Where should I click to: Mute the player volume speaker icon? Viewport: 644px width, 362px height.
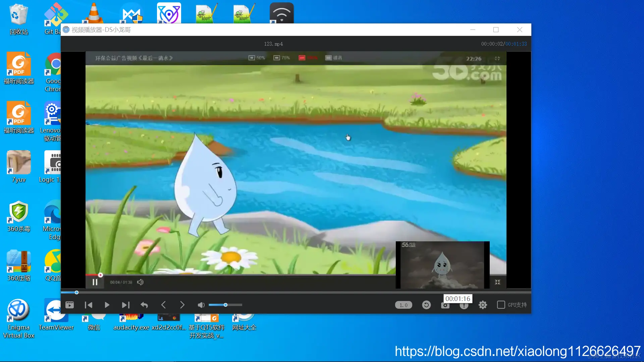coord(201,305)
